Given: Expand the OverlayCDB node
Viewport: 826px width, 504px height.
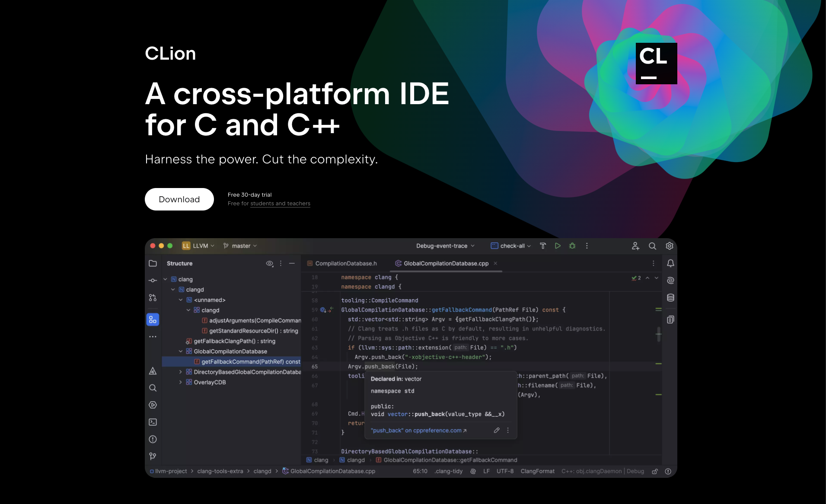Looking at the screenshot, I should tap(181, 383).
